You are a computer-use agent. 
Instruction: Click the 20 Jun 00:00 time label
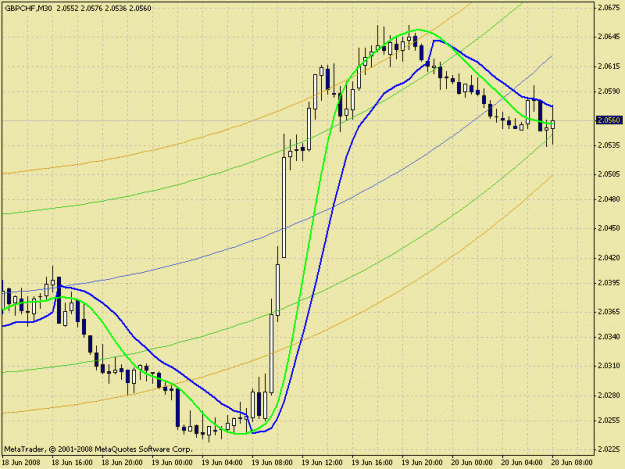point(472,463)
